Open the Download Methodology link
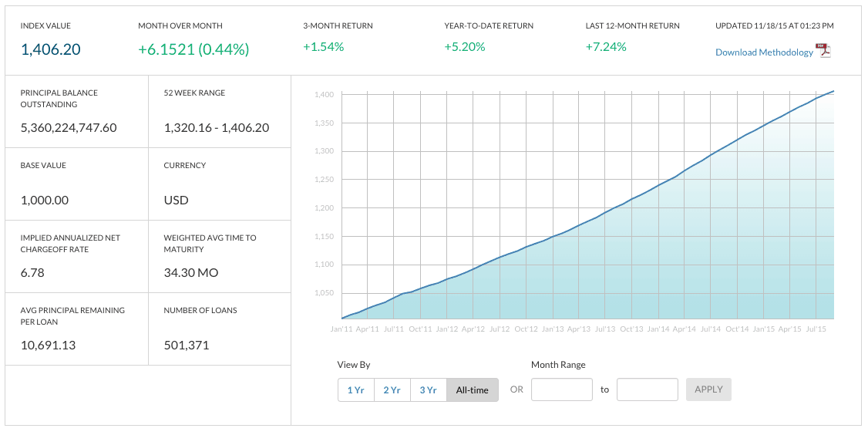 coord(764,52)
